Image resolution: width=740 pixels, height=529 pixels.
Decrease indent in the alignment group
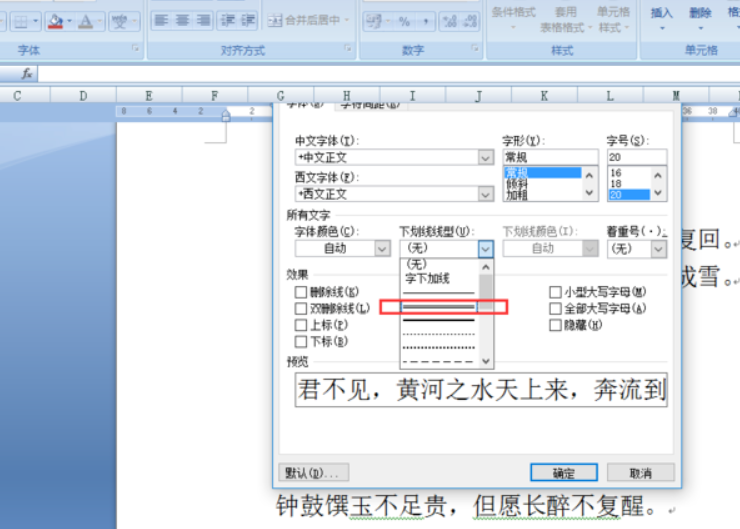point(228,20)
